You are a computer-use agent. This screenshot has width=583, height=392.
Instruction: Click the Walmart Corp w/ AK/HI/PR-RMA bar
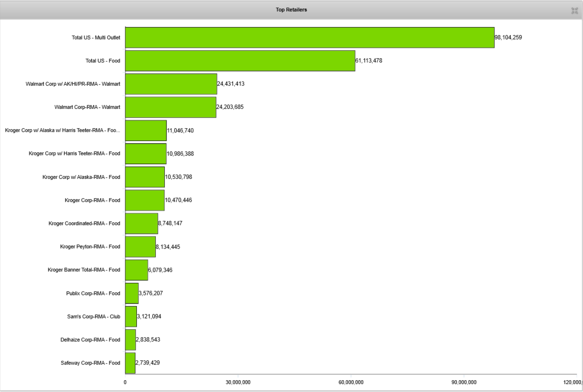pos(171,84)
